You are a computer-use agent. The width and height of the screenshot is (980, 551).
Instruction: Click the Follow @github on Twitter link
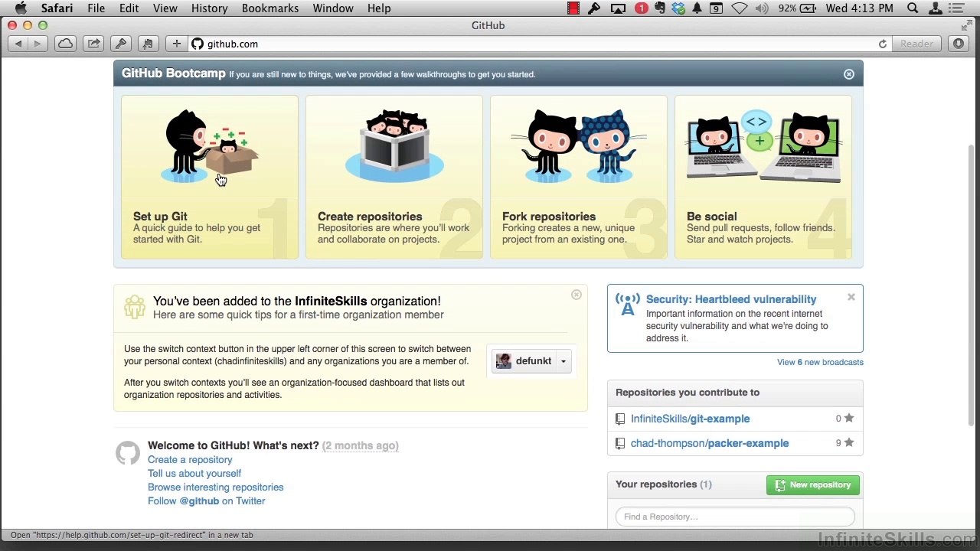point(207,501)
